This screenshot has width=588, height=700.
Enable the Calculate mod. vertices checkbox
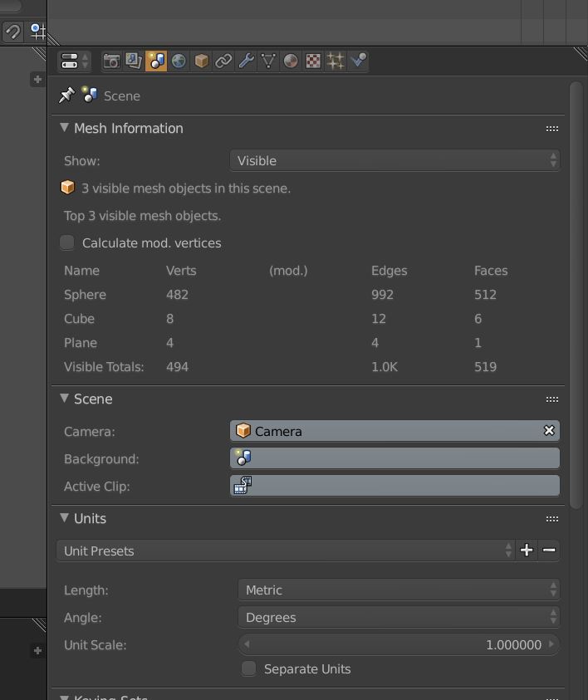66,242
